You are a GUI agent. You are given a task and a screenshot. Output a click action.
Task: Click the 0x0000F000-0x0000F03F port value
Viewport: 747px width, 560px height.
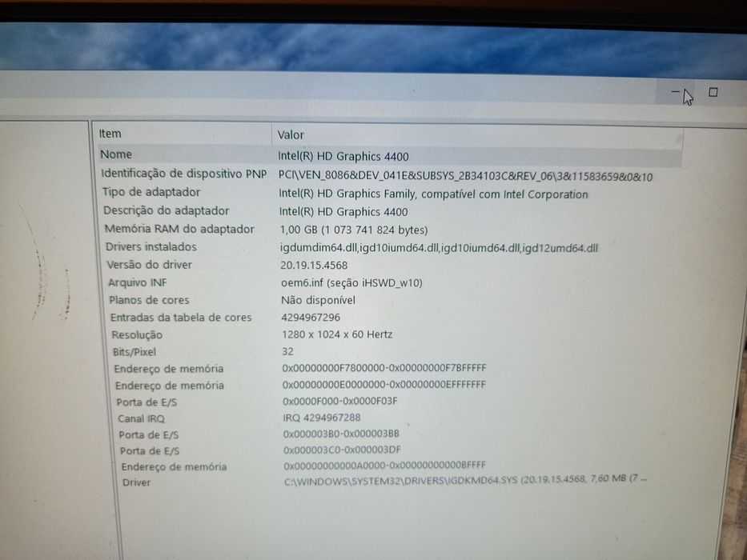tap(340, 401)
